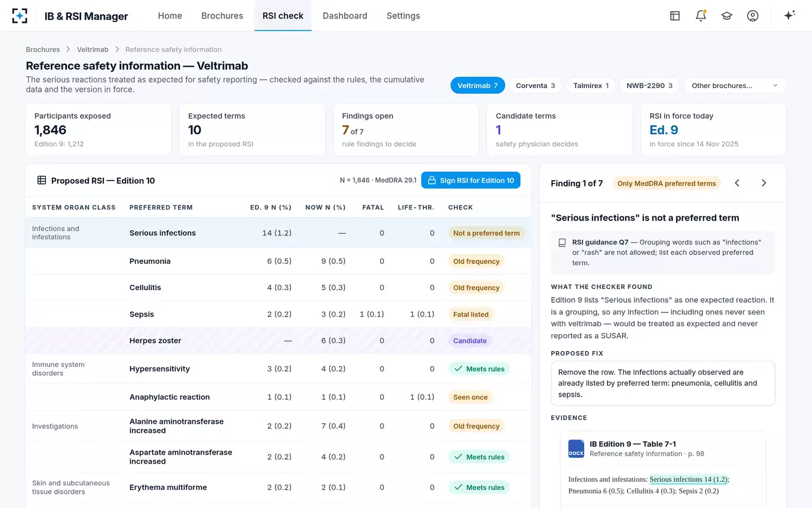Select the Veltrimab 7 brochure chip
This screenshot has height=508, width=812.
coord(478,86)
